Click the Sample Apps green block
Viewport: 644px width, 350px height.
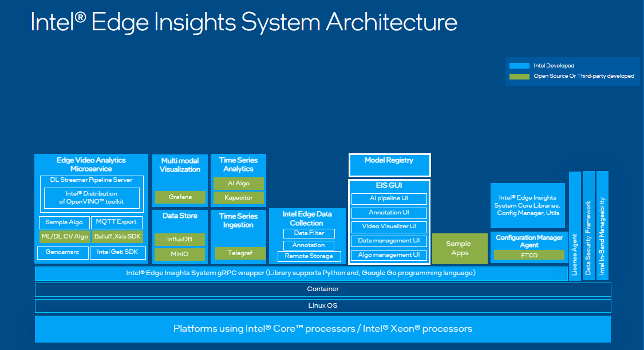point(460,249)
